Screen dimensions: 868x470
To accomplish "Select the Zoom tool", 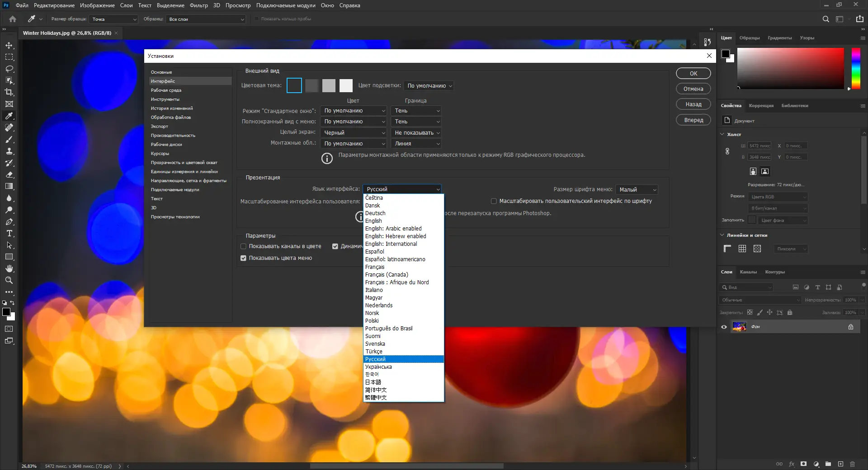I will pos(9,281).
